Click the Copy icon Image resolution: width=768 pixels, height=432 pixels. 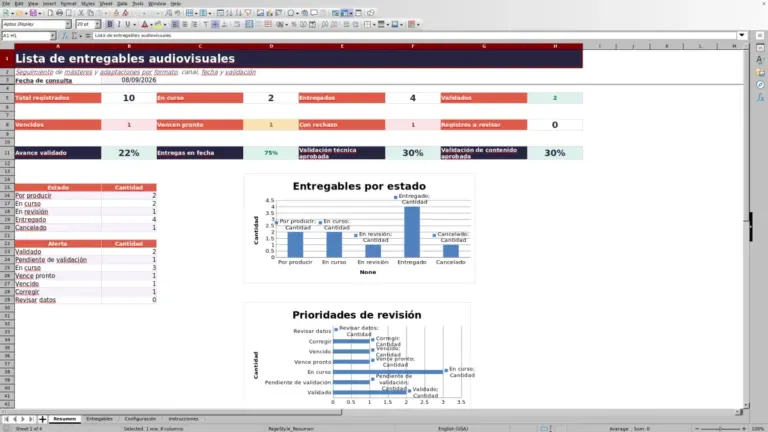click(91, 13)
